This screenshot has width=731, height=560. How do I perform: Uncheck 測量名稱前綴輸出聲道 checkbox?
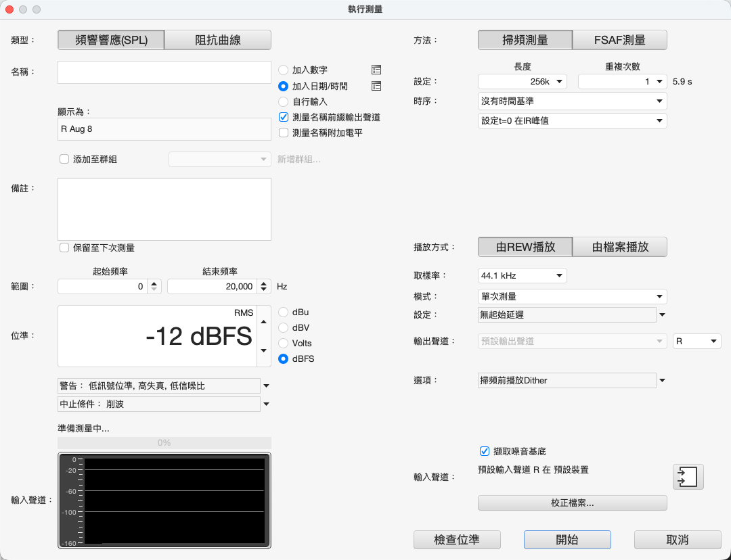point(284,118)
